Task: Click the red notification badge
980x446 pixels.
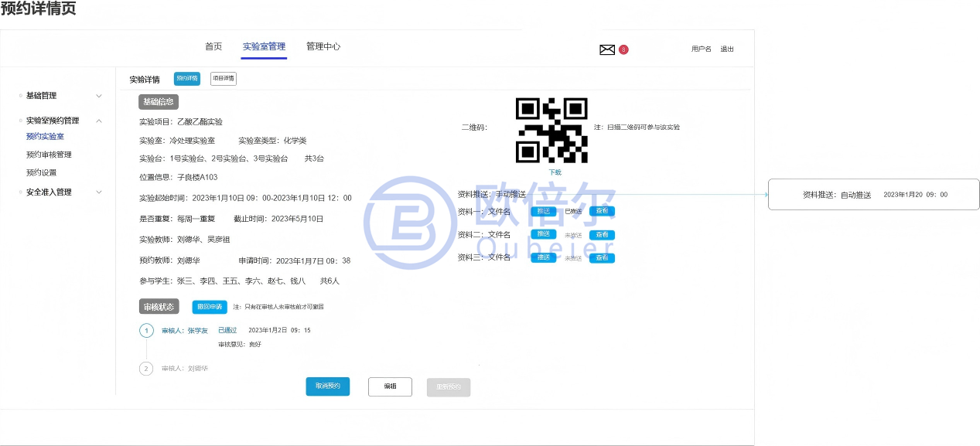Action: pos(623,49)
